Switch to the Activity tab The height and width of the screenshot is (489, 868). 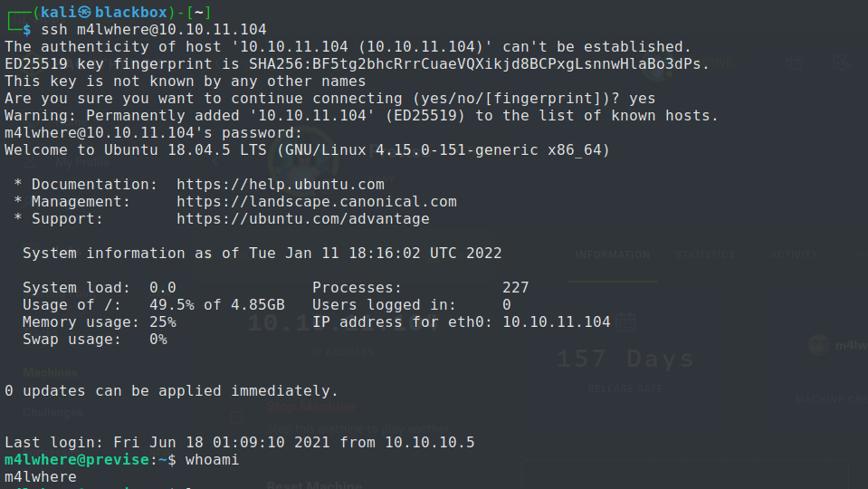(x=794, y=255)
